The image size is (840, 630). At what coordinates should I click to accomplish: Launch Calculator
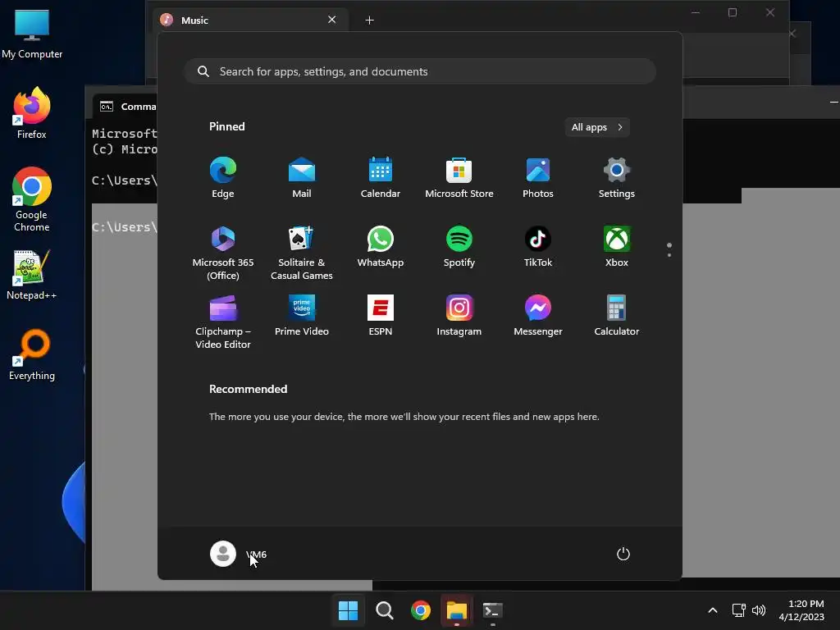click(x=617, y=316)
